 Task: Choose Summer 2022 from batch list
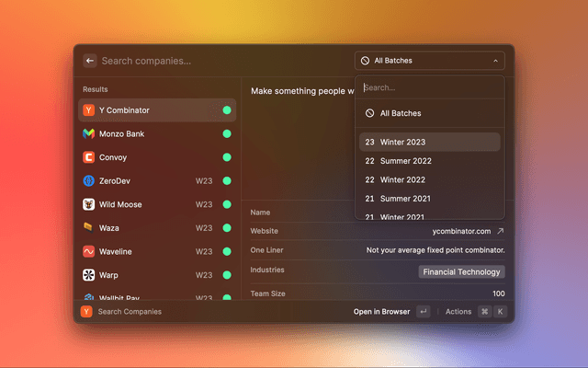point(430,161)
